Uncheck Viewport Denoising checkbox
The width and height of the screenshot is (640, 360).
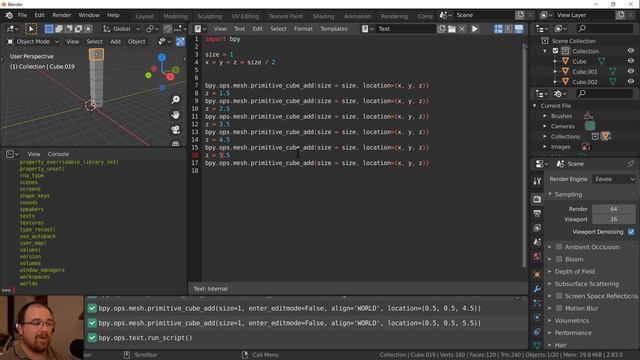pyautogui.click(x=631, y=232)
